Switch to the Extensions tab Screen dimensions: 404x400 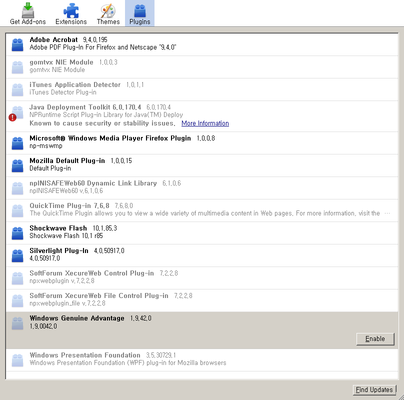(x=71, y=14)
